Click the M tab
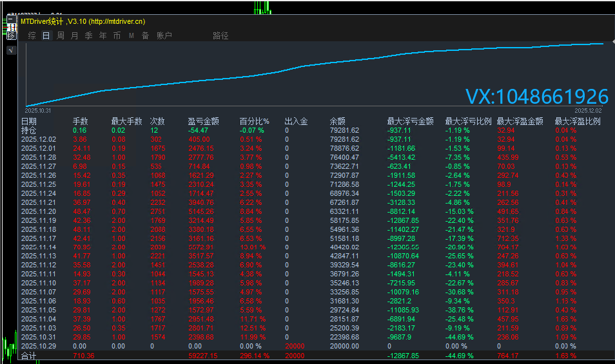Viewport: 615px width, 364px height. (x=131, y=35)
